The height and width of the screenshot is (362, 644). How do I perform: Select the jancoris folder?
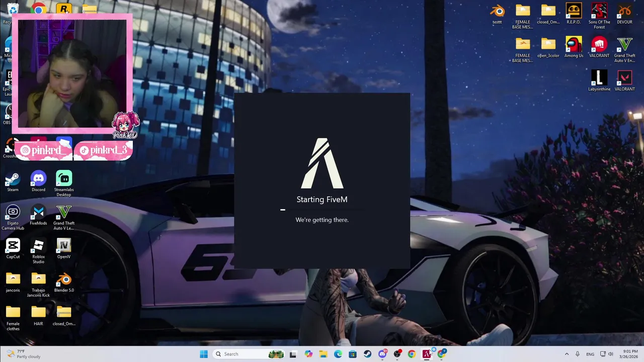click(x=13, y=282)
